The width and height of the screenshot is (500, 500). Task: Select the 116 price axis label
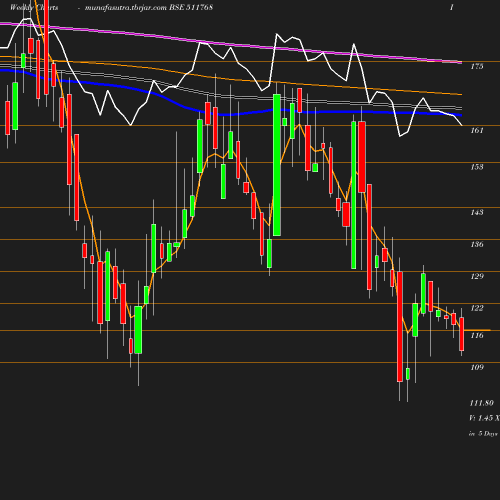[x=477, y=335]
